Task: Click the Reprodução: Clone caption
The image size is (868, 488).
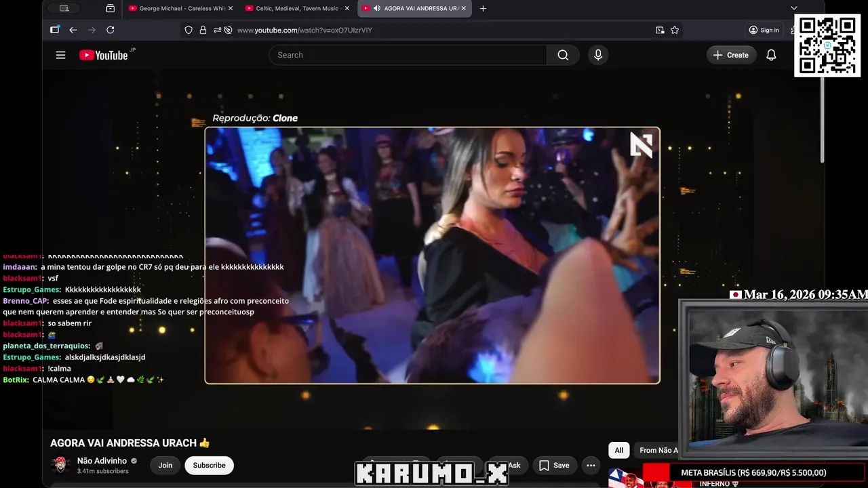Action: [x=255, y=118]
